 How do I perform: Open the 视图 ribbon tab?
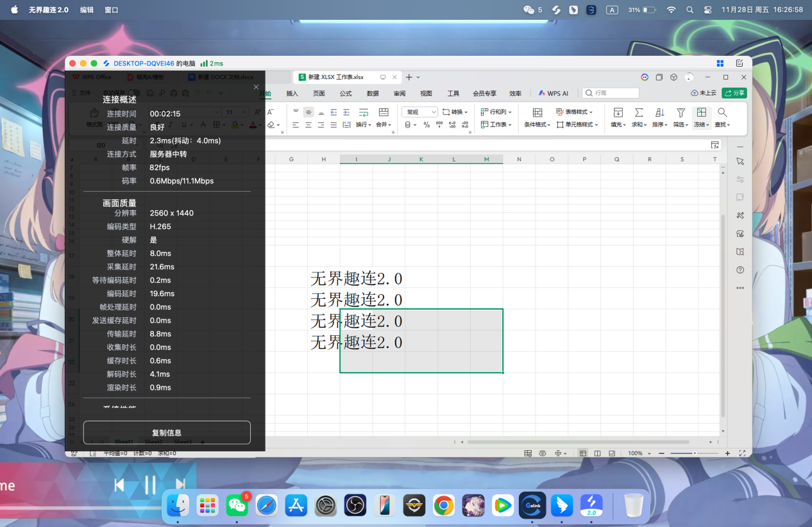[426, 93]
